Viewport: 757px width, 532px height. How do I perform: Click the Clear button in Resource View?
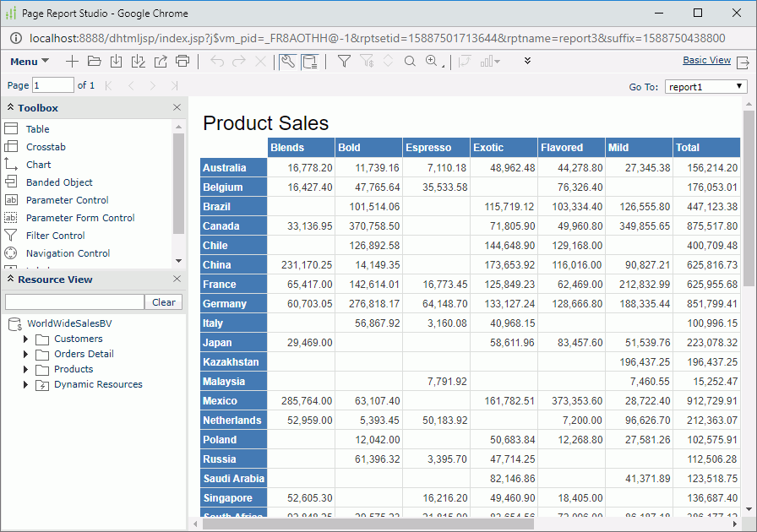(164, 302)
